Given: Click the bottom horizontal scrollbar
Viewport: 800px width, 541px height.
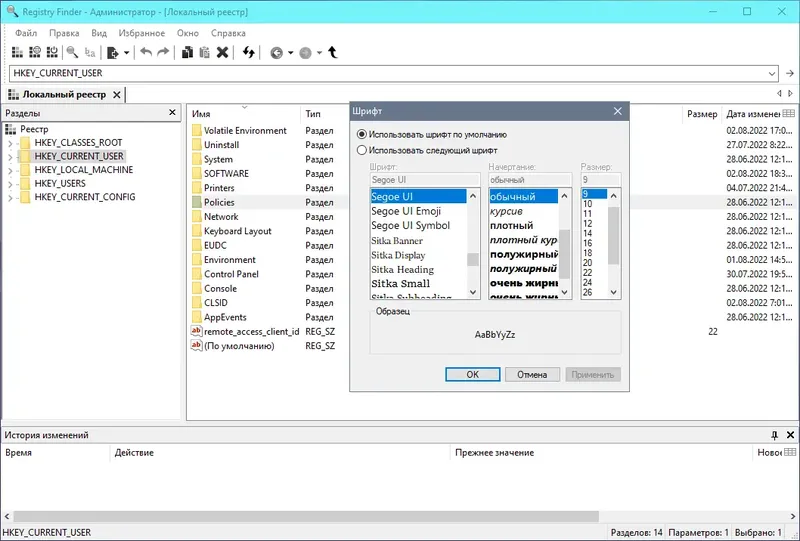Looking at the screenshot, I should [x=306, y=517].
